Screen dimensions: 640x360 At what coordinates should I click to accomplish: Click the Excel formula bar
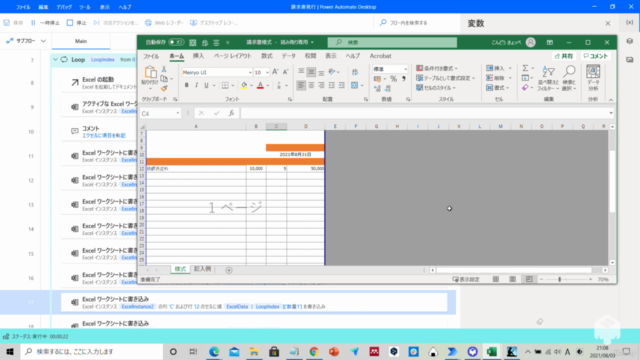424,113
